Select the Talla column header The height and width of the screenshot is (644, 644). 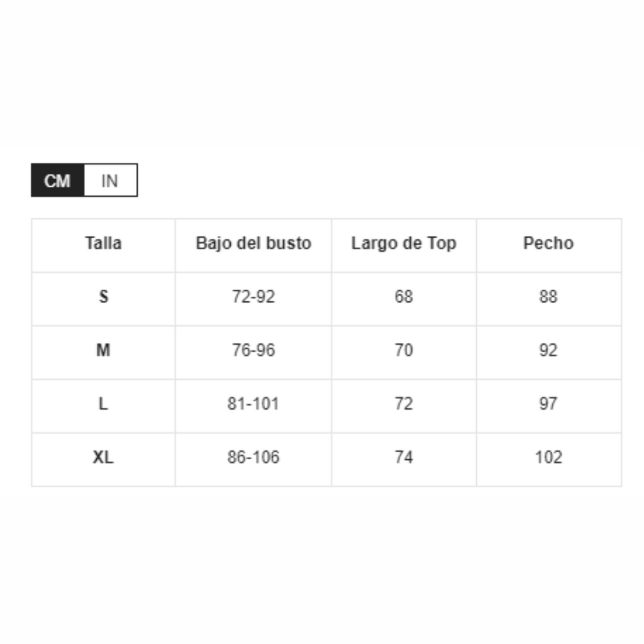[x=104, y=243]
